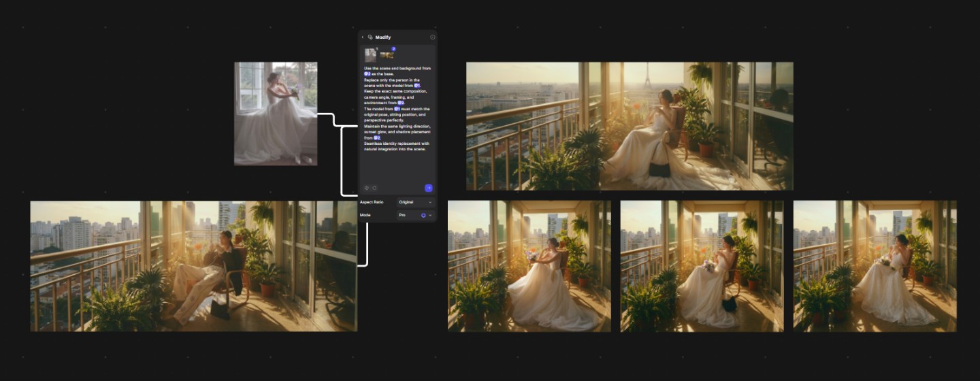Click the Modify tool icon in panel header
This screenshot has width=980, height=381.
point(370,37)
